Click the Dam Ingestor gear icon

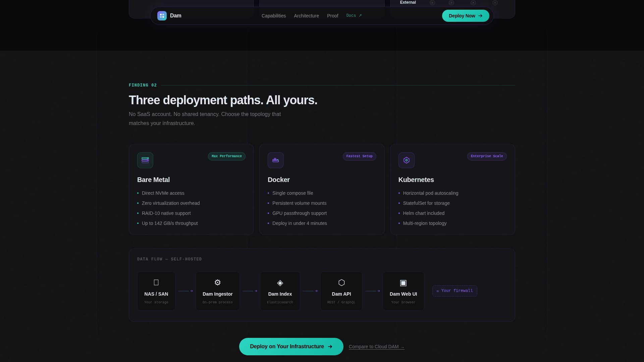(218, 283)
